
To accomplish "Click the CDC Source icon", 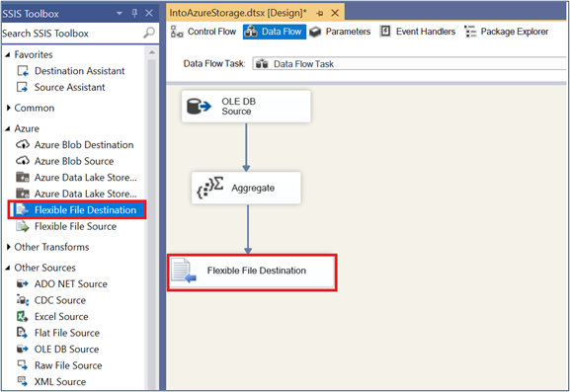I will click(x=22, y=300).
